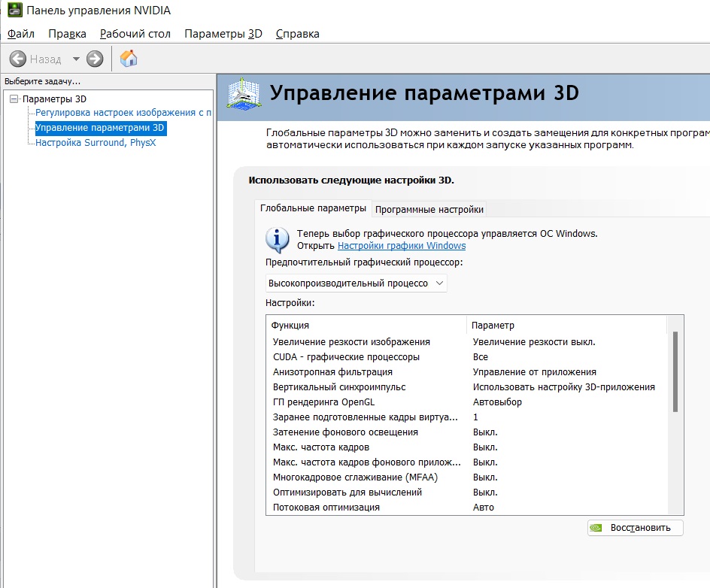Click the Функция column header
The width and height of the screenshot is (710, 588).
click(366, 325)
